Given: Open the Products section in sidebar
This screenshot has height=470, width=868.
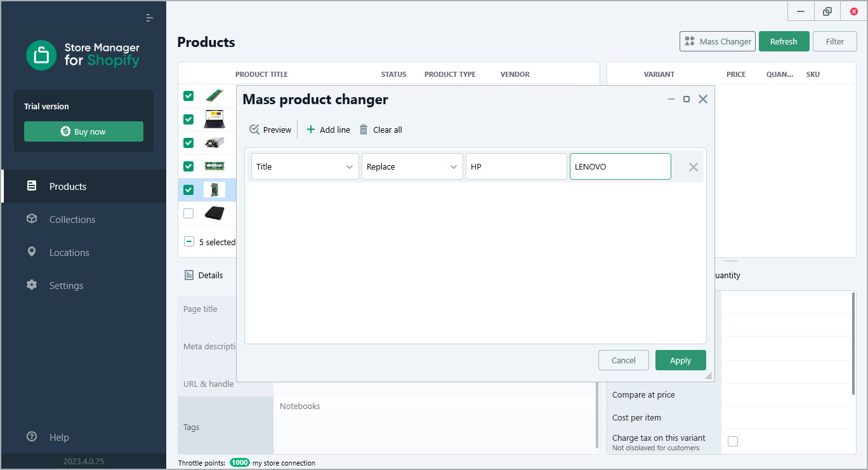Looking at the screenshot, I should coord(84,186).
